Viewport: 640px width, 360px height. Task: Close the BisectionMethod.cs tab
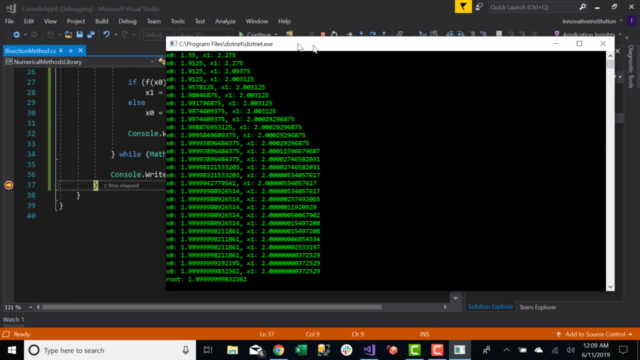pyautogui.click(x=80, y=51)
